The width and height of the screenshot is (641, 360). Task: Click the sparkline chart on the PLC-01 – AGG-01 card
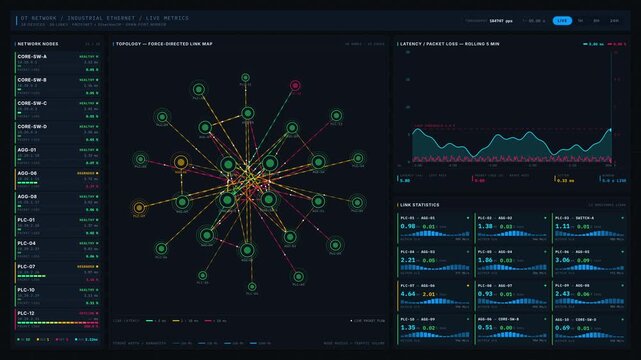(x=434, y=233)
